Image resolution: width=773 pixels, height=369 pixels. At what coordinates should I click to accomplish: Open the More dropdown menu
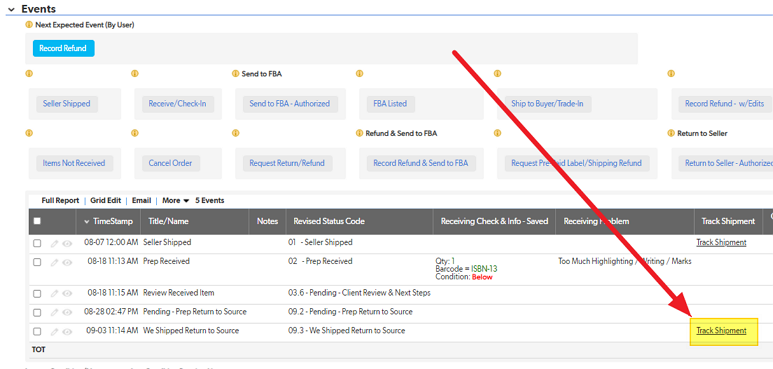(176, 201)
